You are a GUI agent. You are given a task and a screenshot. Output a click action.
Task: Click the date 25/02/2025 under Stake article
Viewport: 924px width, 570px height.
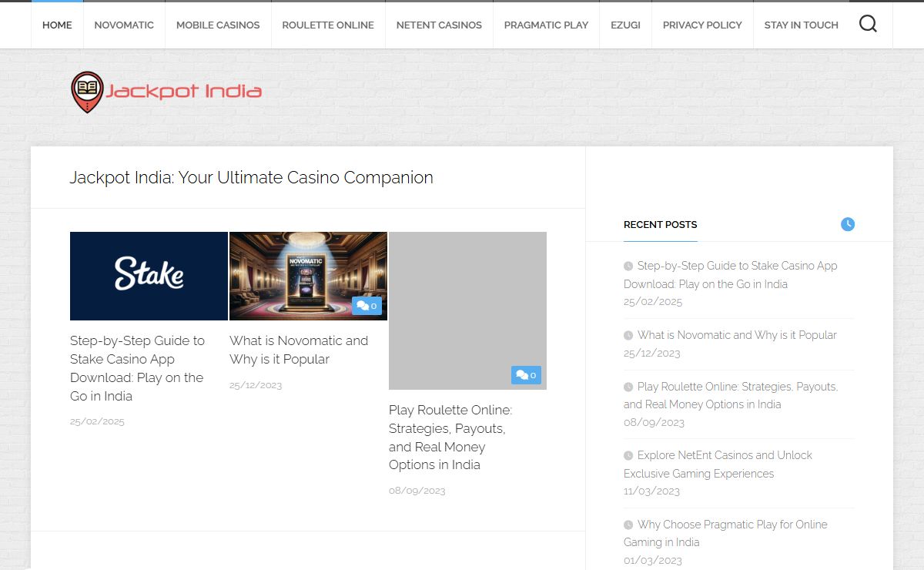pyautogui.click(x=97, y=421)
